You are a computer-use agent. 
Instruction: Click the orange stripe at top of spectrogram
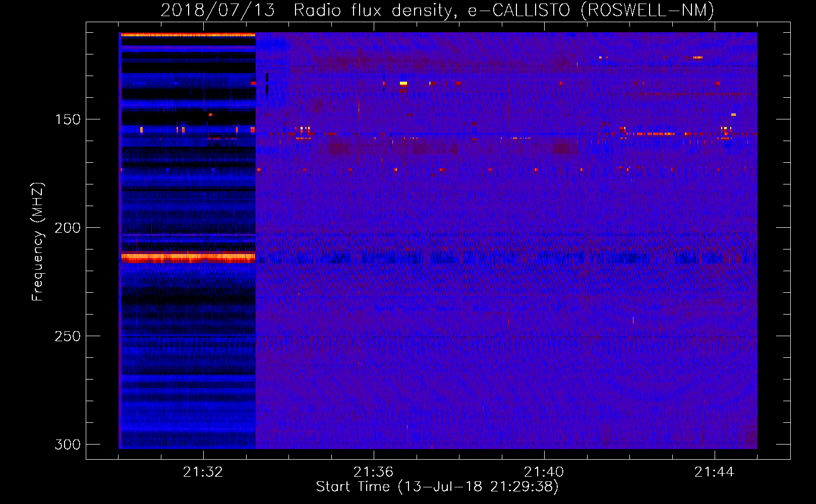[188, 35]
